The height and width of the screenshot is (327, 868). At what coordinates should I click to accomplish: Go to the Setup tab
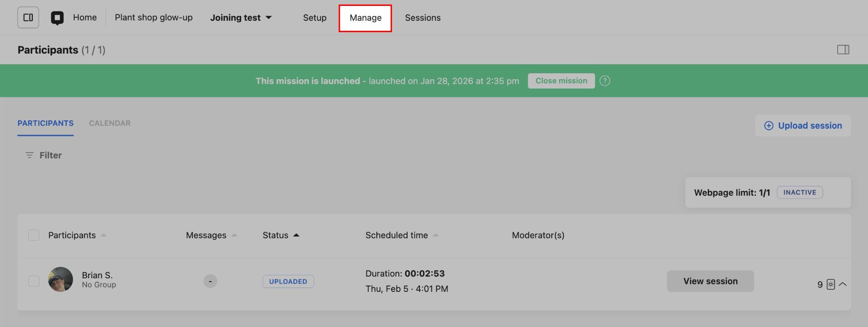point(314,18)
